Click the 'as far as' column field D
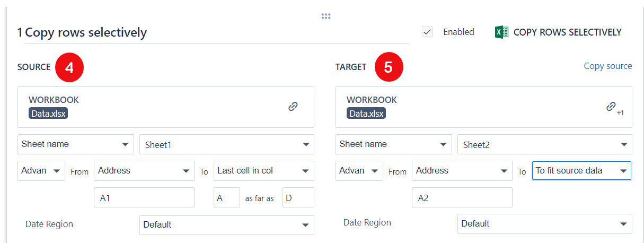 click(x=298, y=198)
